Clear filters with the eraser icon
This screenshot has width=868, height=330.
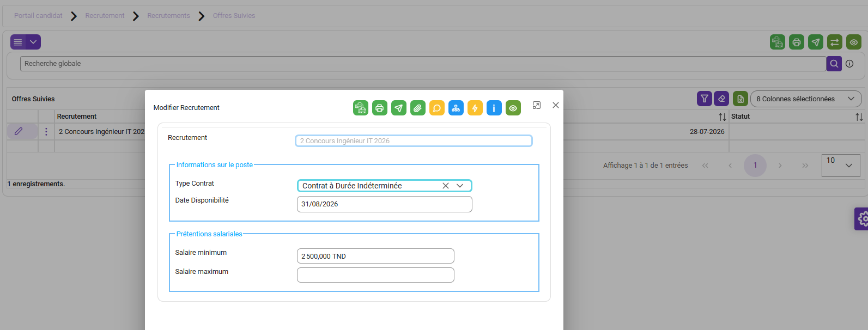click(721, 99)
